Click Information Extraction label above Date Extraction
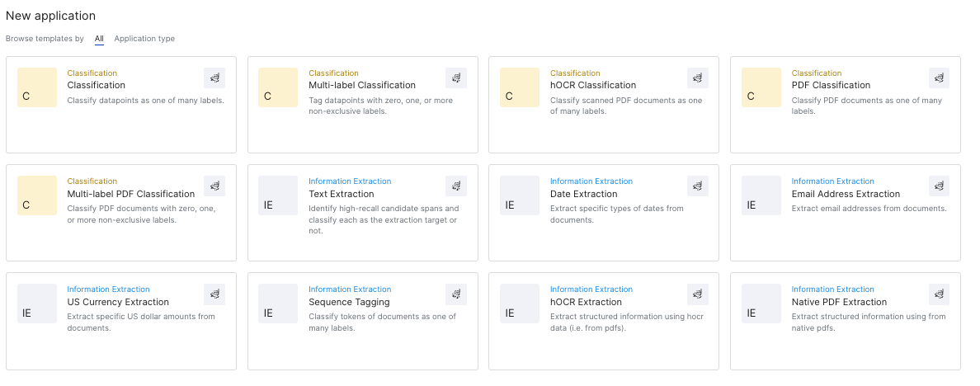 point(591,181)
